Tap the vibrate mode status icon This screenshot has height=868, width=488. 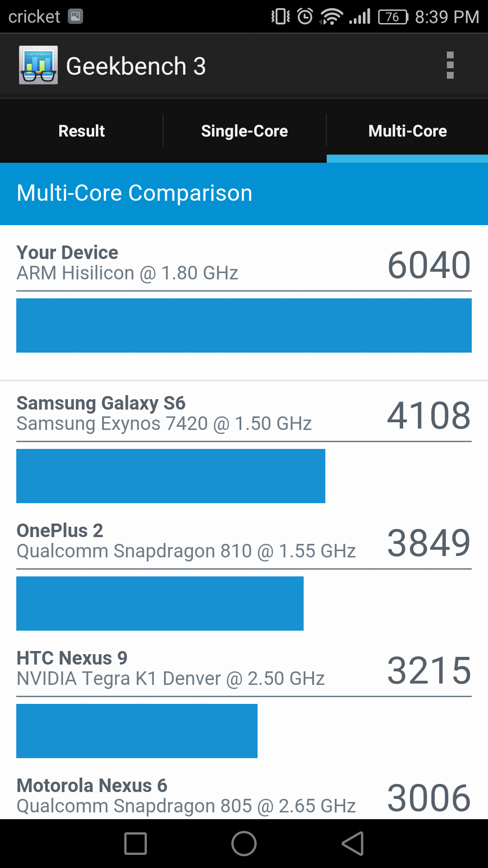pyautogui.click(x=280, y=17)
